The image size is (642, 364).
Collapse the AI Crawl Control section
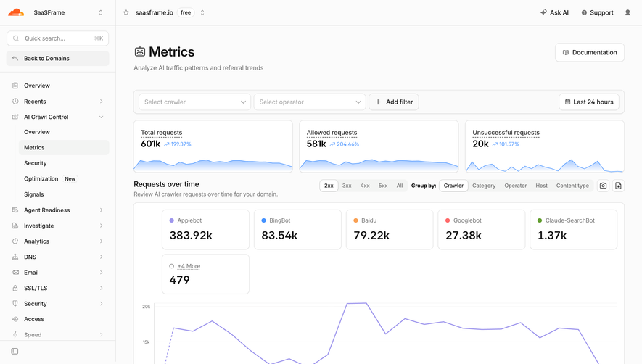(x=101, y=117)
